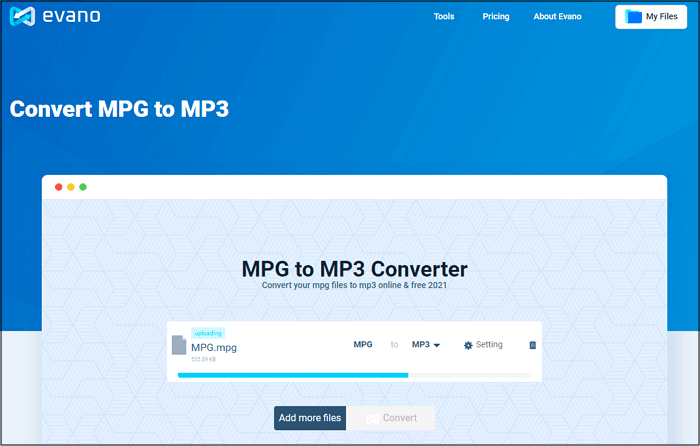The width and height of the screenshot is (700, 446).
Task: Click the uploading status badge
Action: click(208, 333)
